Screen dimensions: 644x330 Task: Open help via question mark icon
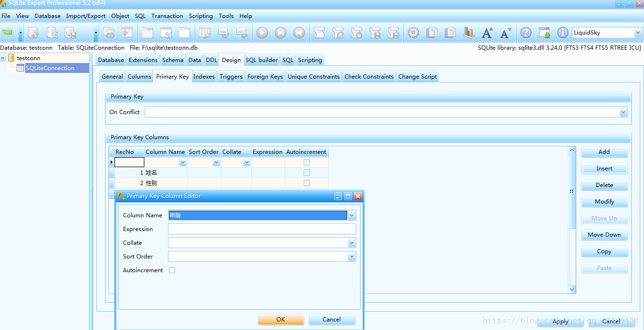tap(526, 33)
